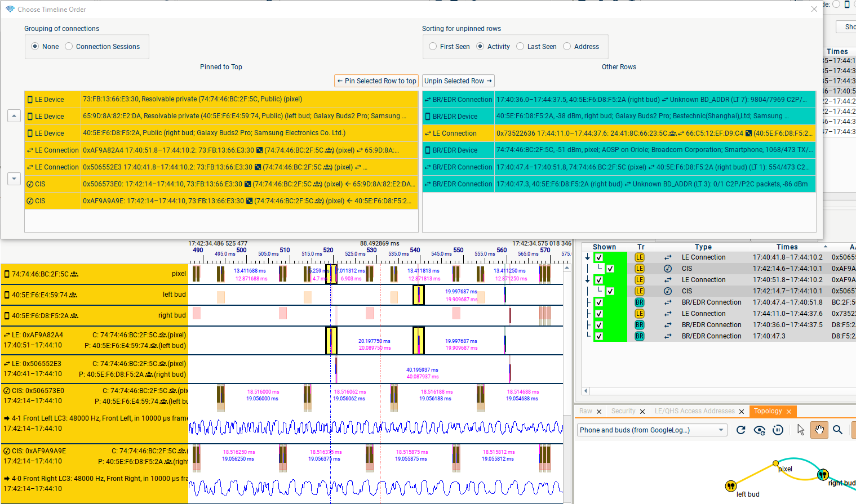Select the Connection Sessions grouping option

(69, 47)
